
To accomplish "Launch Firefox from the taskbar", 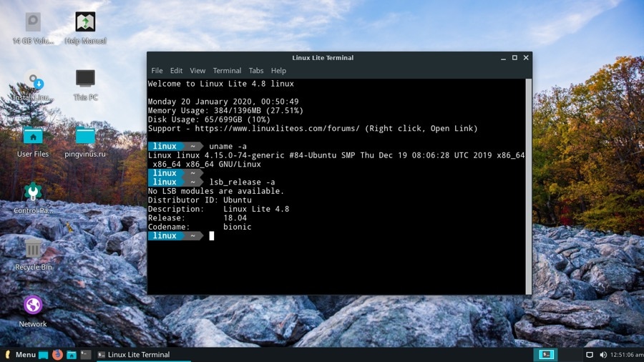I will point(57,355).
